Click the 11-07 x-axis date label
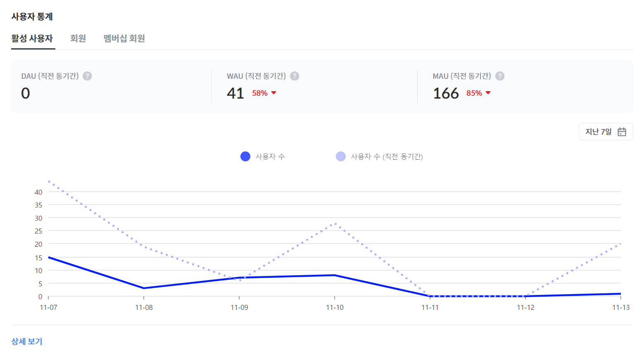 pos(48,307)
